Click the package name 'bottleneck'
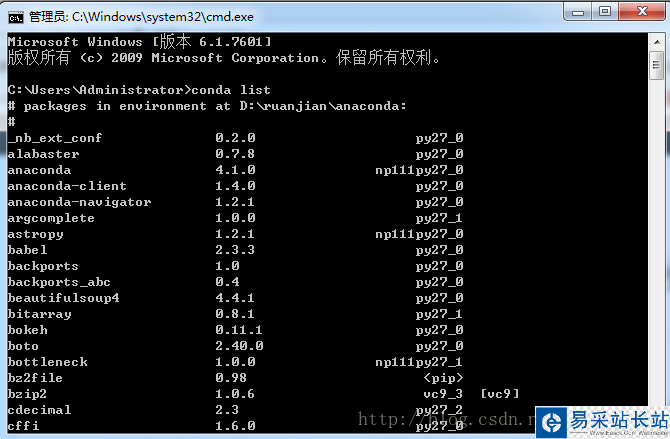Viewport: 670px width, 439px height. point(47,362)
